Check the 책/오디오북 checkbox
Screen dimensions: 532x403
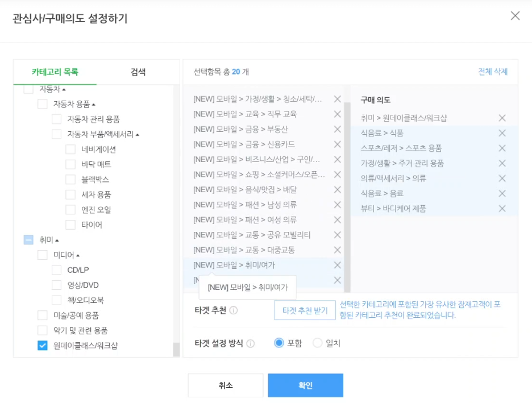tap(56, 300)
